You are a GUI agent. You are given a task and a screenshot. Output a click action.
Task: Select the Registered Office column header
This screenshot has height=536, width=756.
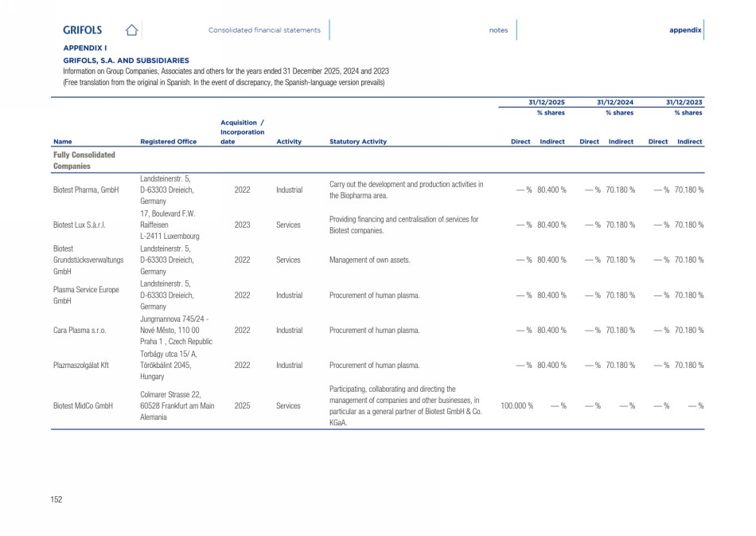(168, 142)
